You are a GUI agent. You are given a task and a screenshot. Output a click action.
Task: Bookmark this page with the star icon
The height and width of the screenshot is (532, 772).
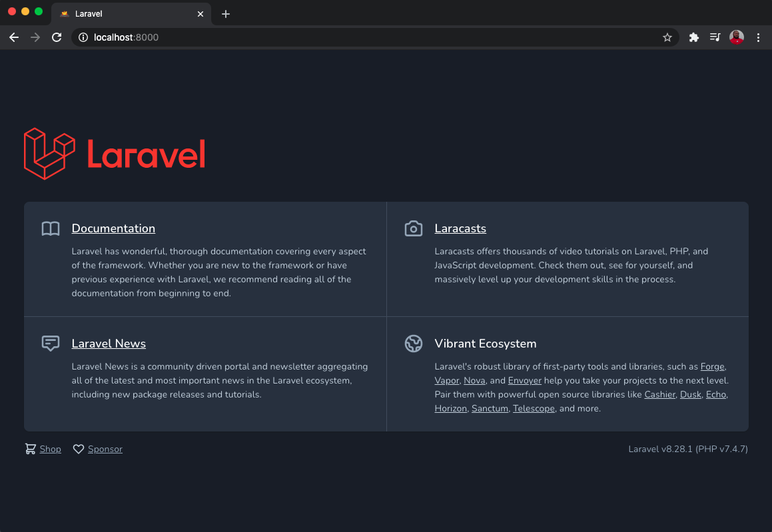tap(667, 37)
